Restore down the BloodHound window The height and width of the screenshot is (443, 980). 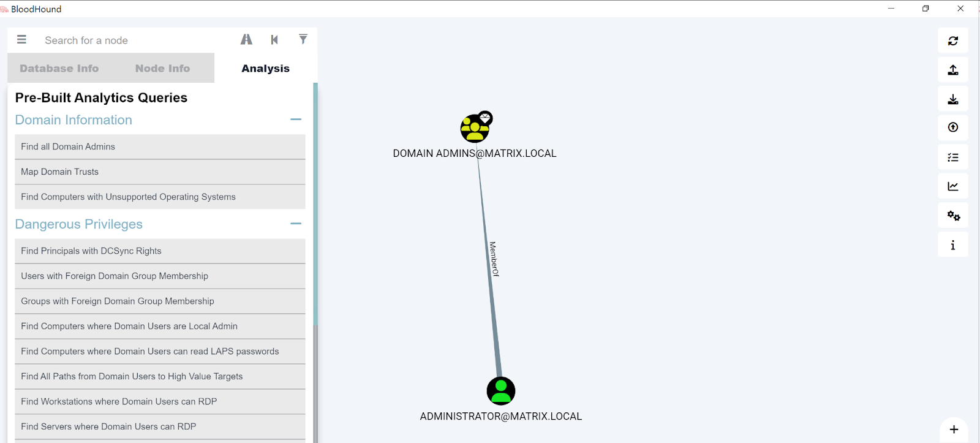coord(925,9)
